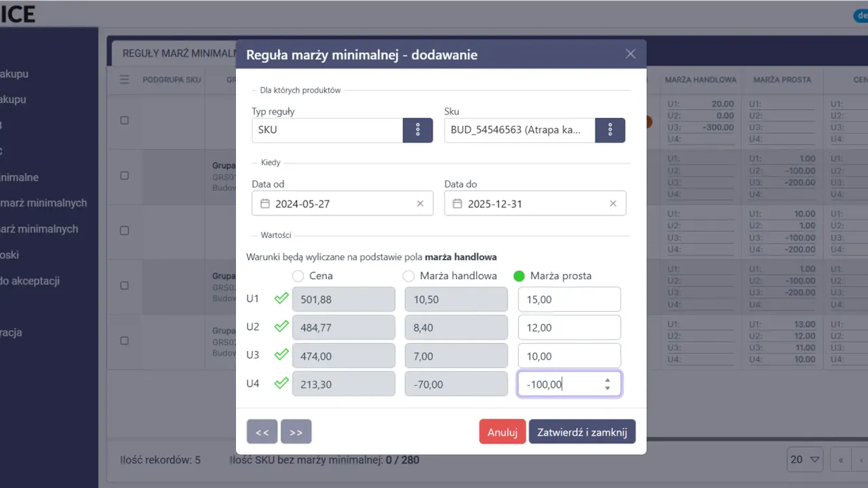The width and height of the screenshot is (868, 488).
Task: Click U4 Marża handlowa field -70,00
Action: (x=456, y=384)
